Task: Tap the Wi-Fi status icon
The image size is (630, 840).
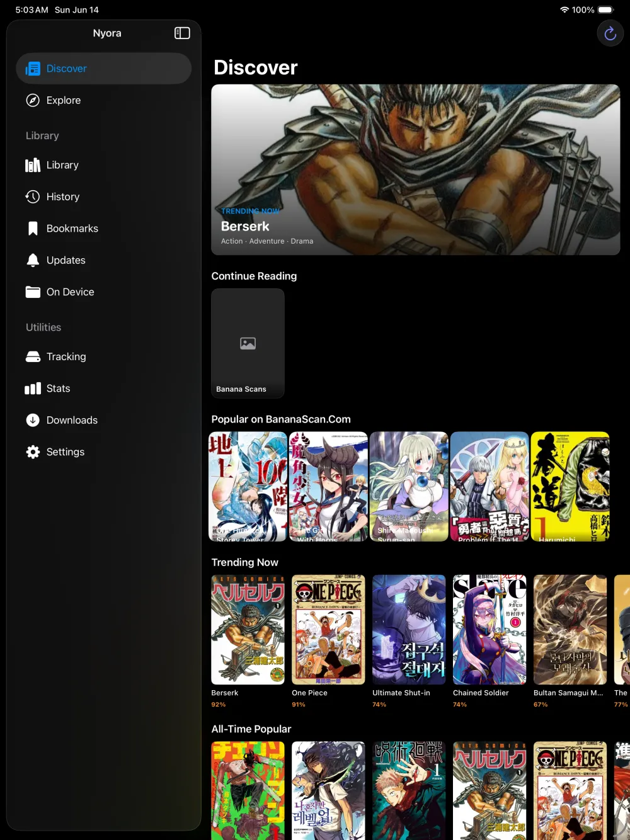Action: click(564, 10)
